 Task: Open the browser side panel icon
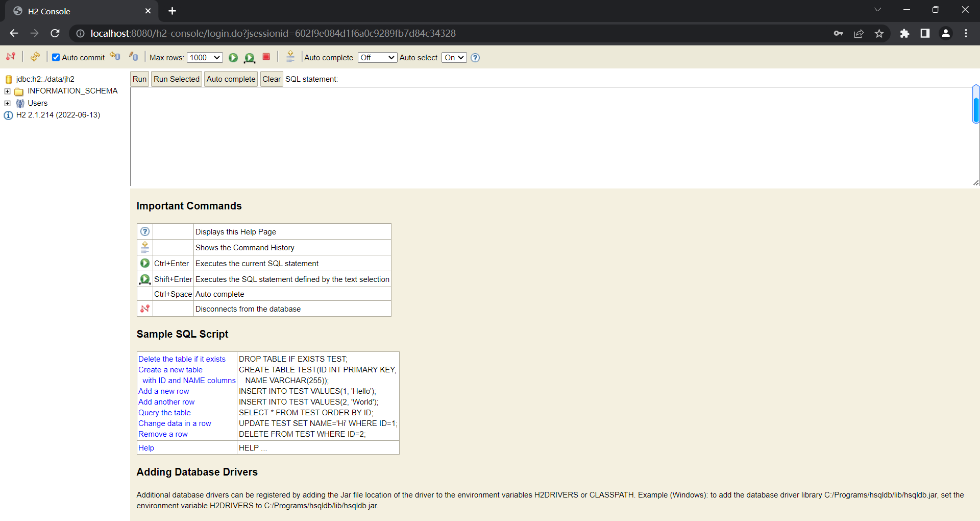coord(925,33)
